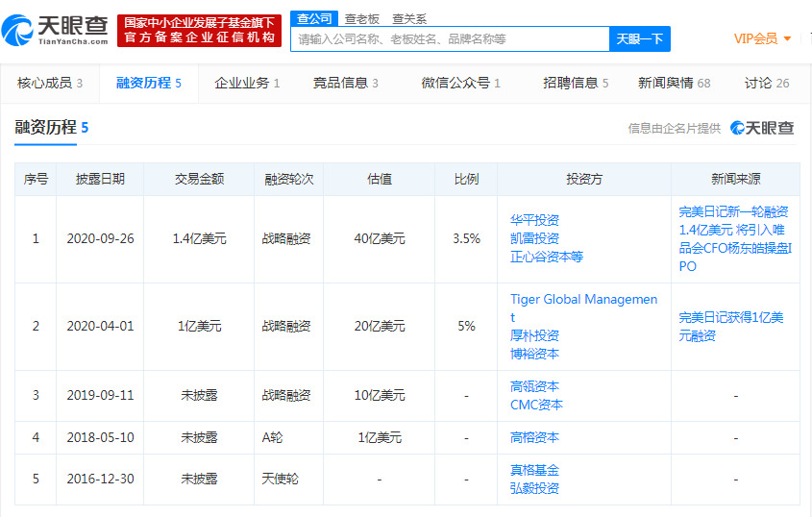This screenshot has width=812, height=517.
Task: Open the 招聘信息 5 tab
Action: click(576, 83)
